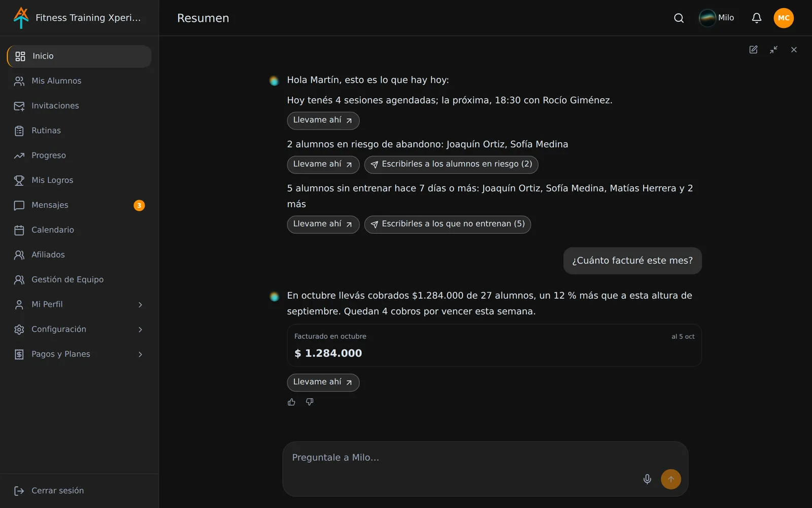Click the Resumen page title
This screenshot has width=812, height=508.
pyautogui.click(x=203, y=18)
